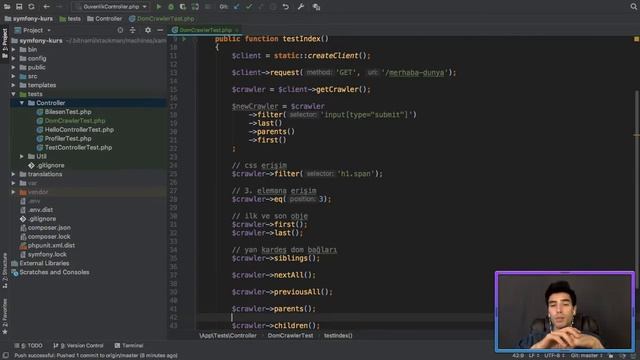
Task: Select HelloControllerTest.php in project tree
Action: pyautogui.click(x=75, y=130)
